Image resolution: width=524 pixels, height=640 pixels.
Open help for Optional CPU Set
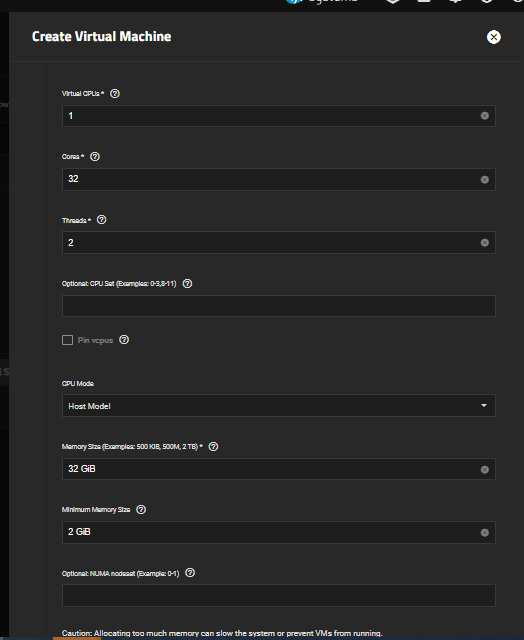pyautogui.click(x=187, y=283)
